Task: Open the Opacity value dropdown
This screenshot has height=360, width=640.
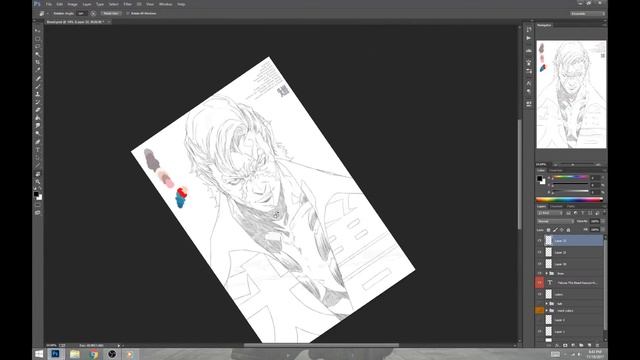Action: pos(603,221)
